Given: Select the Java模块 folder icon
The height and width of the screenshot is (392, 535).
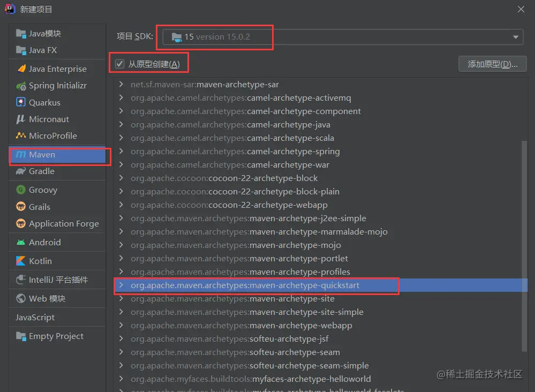Looking at the screenshot, I should point(21,33).
